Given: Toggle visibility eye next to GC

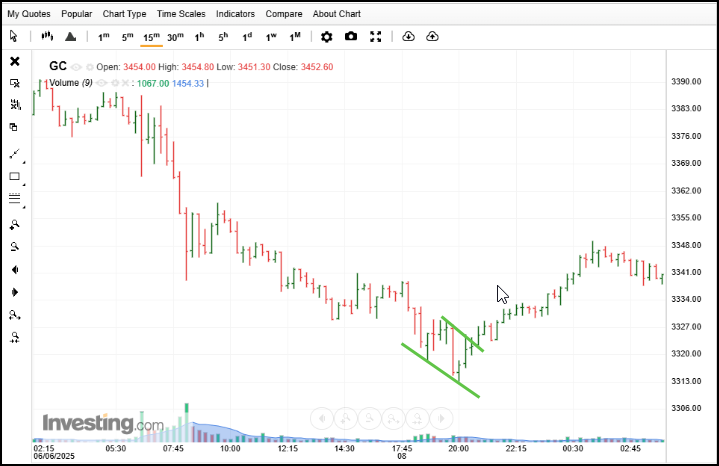Looking at the screenshot, I should pos(76,67).
